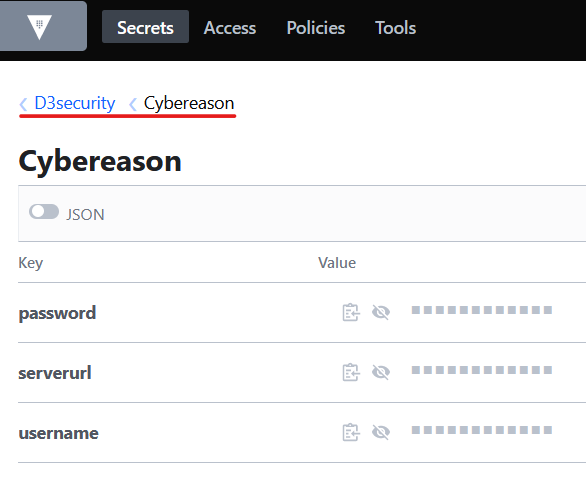586x477 pixels.
Task: Select the masked serverurl value dots
Action: tap(482, 370)
